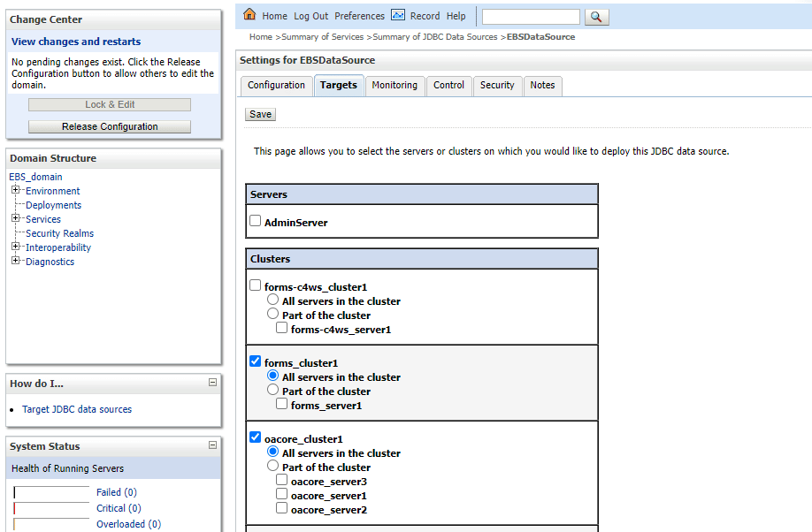Click the Save button
Viewport: 812px width, 532px height.
click(260, 114)
